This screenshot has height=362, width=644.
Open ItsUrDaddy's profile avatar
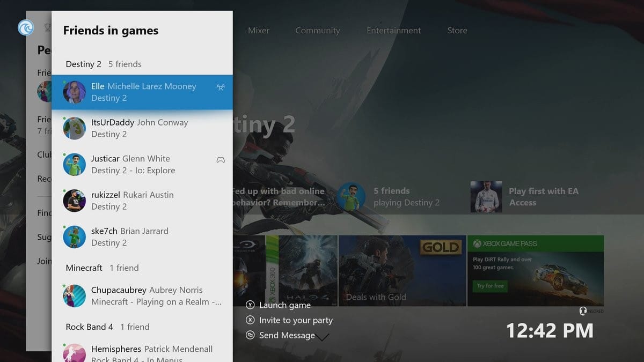pos(75,128)
